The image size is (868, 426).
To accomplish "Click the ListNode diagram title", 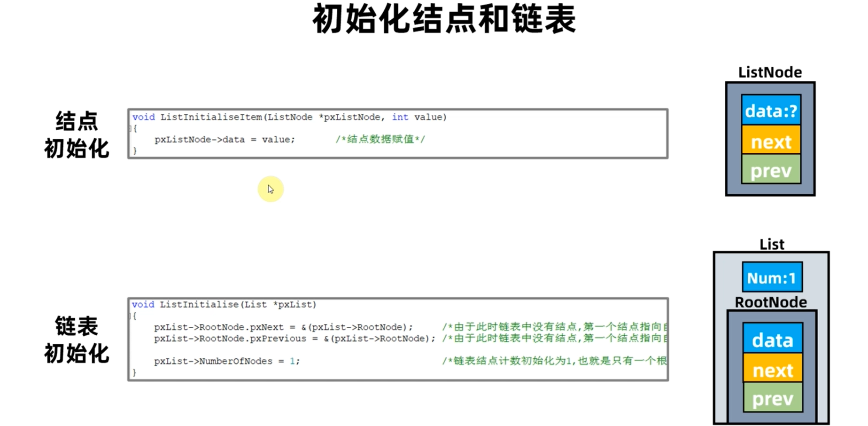I will tap(770, 71).
